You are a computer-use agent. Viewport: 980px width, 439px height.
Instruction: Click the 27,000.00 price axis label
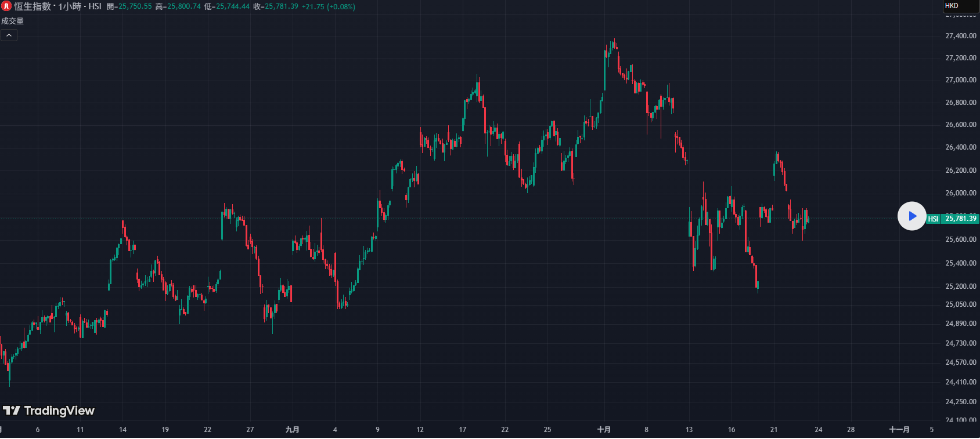[x=961, y=80]
